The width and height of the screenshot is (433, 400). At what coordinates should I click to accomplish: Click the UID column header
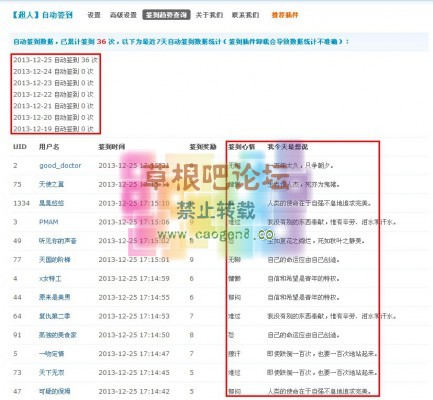20,147
